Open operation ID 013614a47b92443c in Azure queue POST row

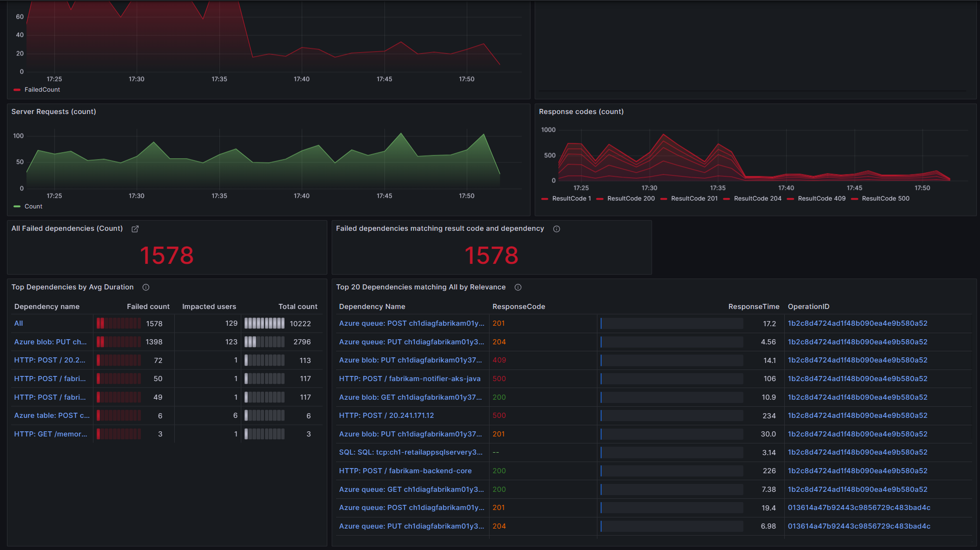pyautogui.click(x=859, y=508)
